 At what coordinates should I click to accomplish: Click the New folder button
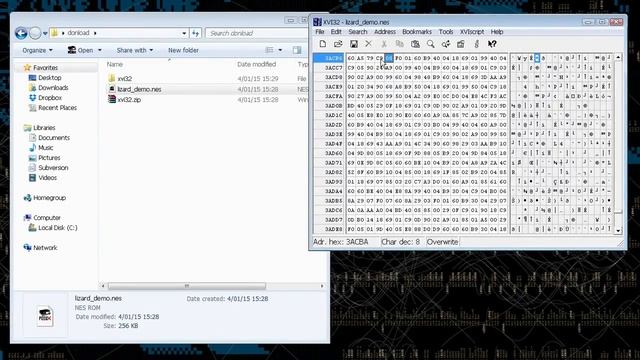pyautogui.click(x=183, y=50)
